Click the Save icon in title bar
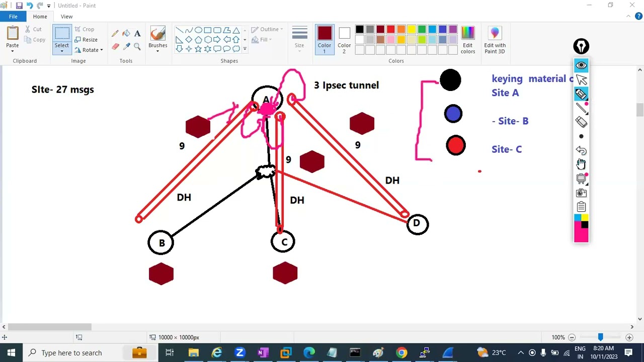The height and width of the screenshot is (362, 644). (19, 6)
